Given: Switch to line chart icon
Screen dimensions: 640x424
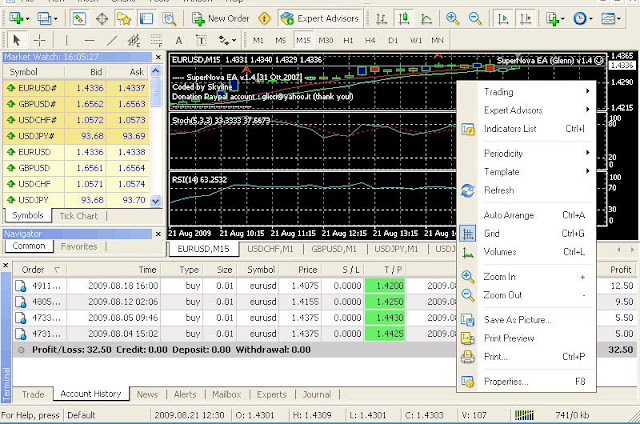Looking at the screenshot, I should point(427,18).
